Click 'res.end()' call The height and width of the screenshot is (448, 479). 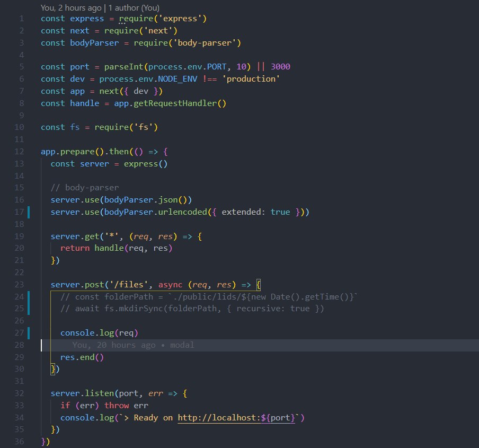pyautogui.click(x=82, y=357)
